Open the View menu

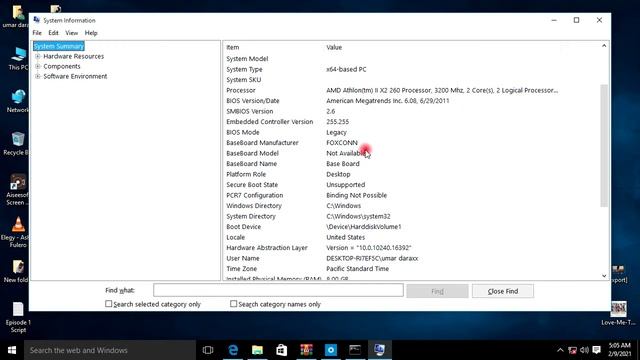(x=71, y=33)
